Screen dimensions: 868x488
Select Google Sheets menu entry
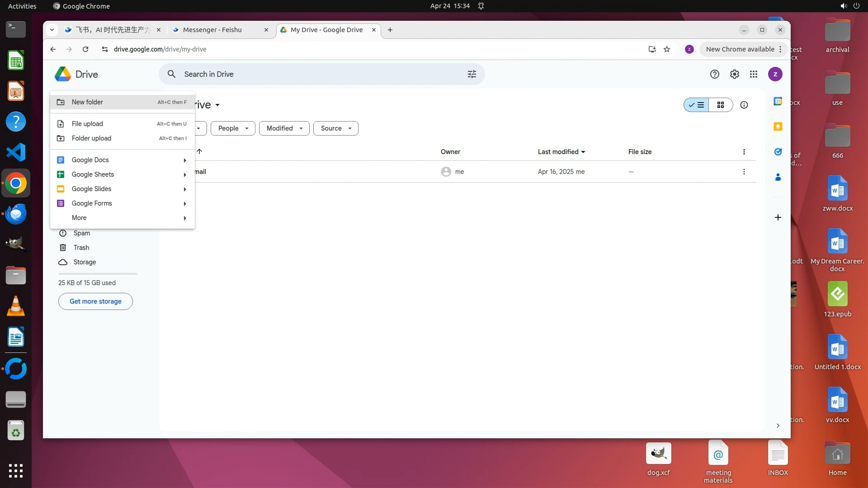[x=93, y=174]
